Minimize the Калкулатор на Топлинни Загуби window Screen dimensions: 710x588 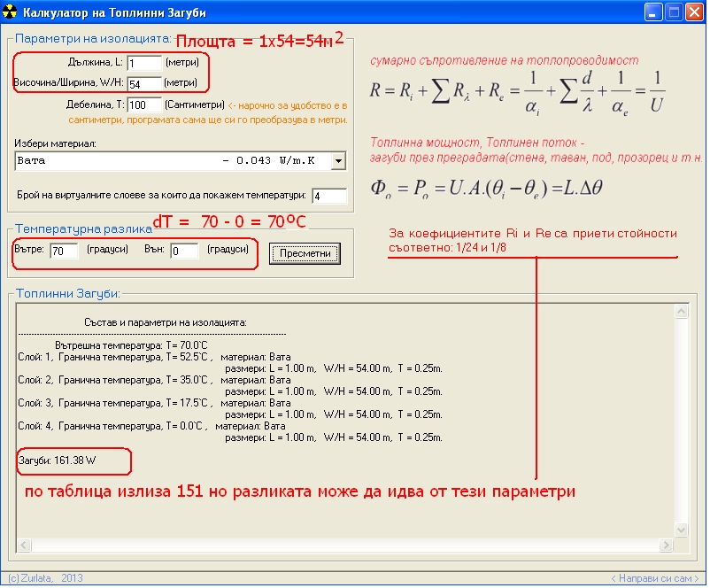coord(653,12)
